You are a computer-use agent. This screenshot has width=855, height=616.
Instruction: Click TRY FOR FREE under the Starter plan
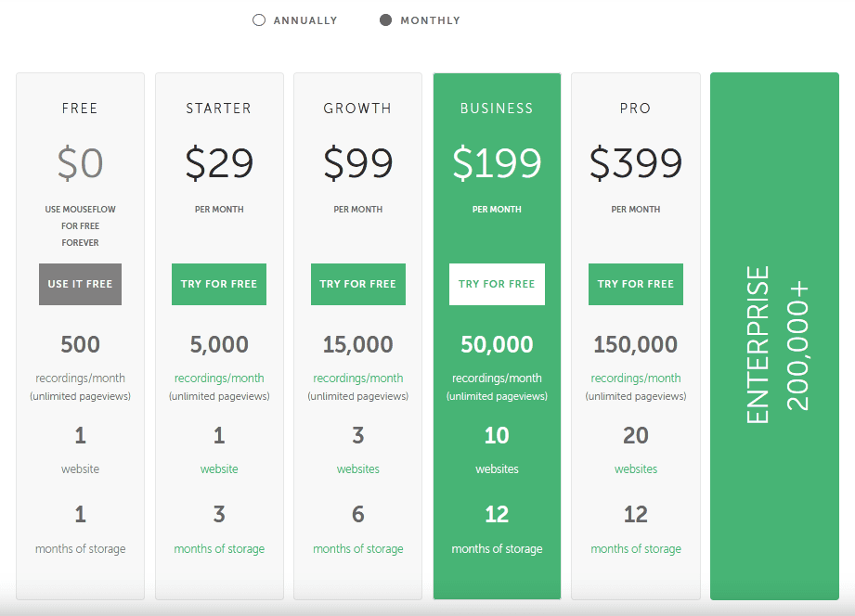tap(218, 284)
